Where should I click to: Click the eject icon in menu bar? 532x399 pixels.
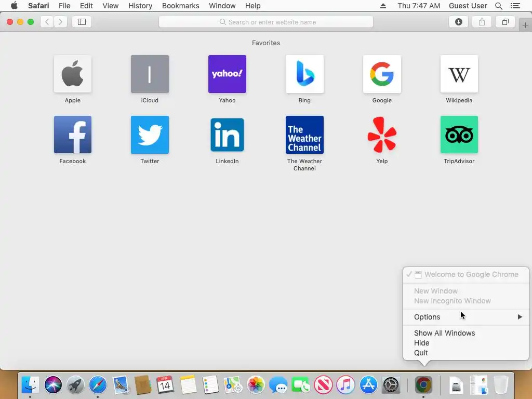pos(383,6)
